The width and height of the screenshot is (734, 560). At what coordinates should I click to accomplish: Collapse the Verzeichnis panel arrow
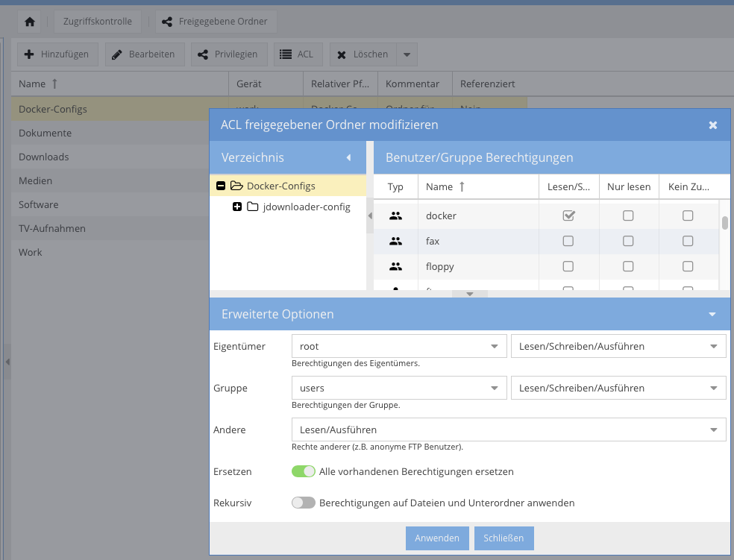click(349, 157)
